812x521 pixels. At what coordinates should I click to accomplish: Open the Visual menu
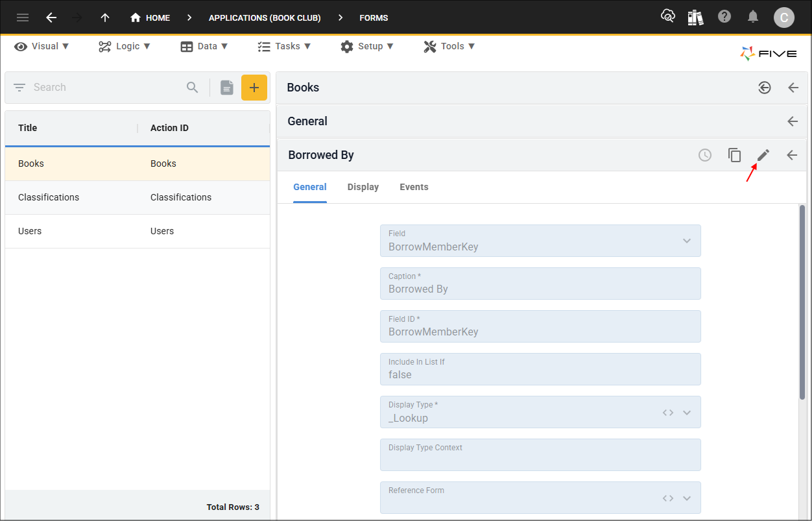42,46
